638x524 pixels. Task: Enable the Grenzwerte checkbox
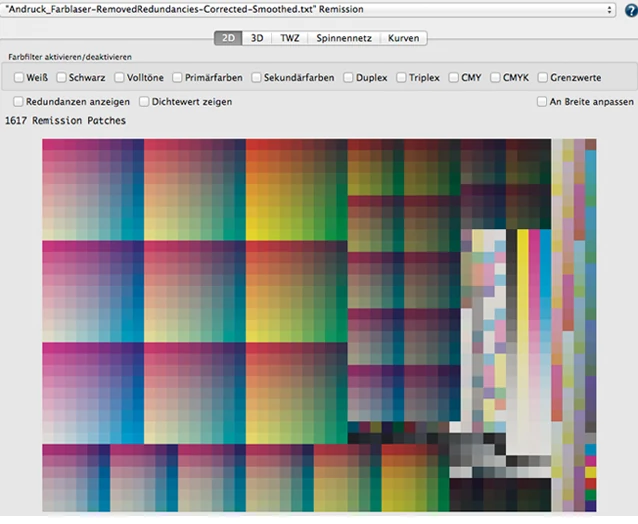point(543,78)
